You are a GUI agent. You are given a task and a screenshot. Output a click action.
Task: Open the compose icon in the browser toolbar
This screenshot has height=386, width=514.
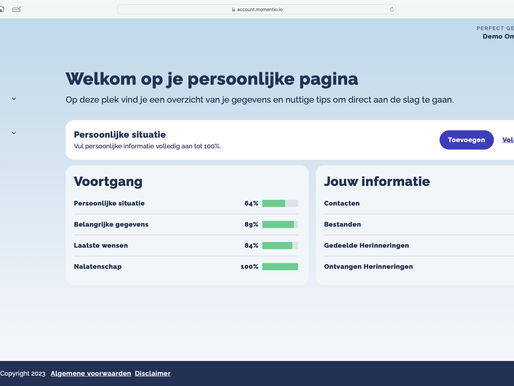tap(16, 9)
